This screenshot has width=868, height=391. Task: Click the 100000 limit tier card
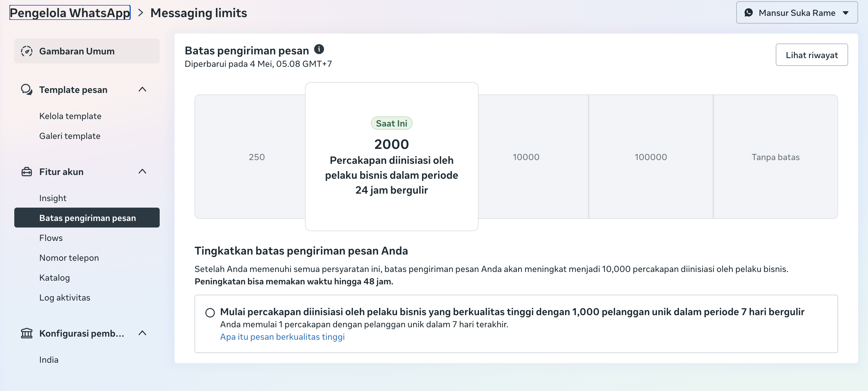tap(651, 157)
